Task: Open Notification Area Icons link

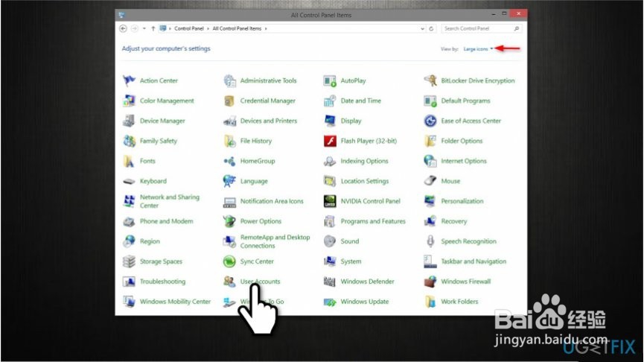Action: [x=272, y=201]
